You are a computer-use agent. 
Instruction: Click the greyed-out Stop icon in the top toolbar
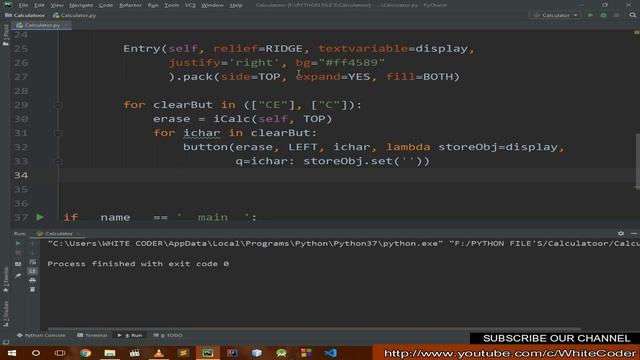[616, 15]
